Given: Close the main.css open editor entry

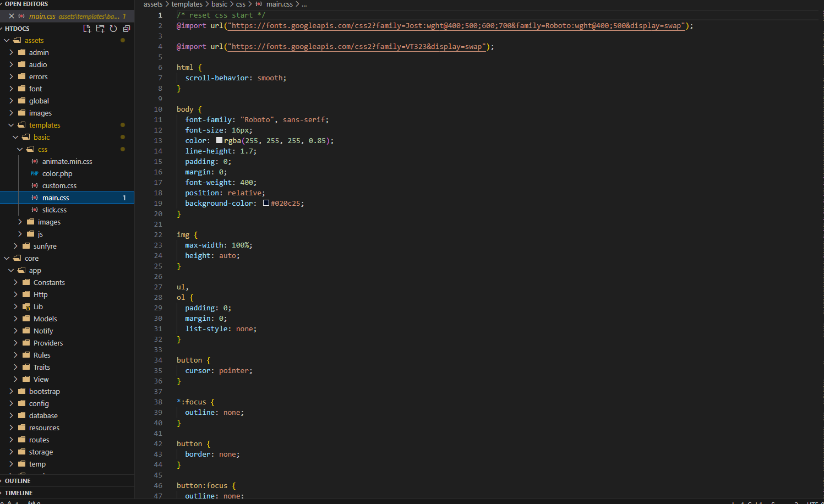Looking at the screenshot, I should pos(12,16).
